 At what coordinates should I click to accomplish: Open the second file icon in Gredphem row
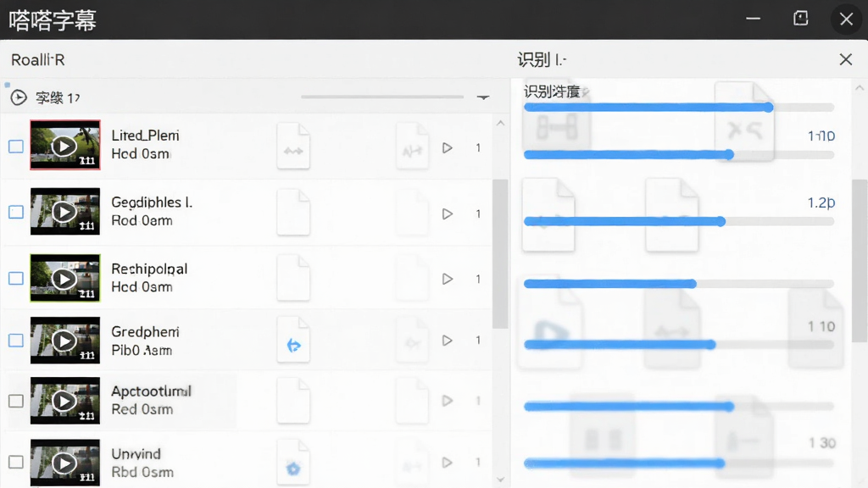(413, 341)
